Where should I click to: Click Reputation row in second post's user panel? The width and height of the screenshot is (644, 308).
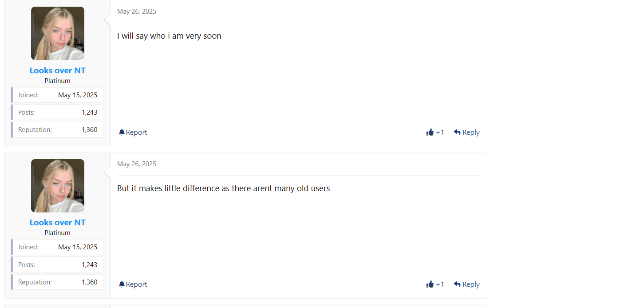click(x=58, y=282)
